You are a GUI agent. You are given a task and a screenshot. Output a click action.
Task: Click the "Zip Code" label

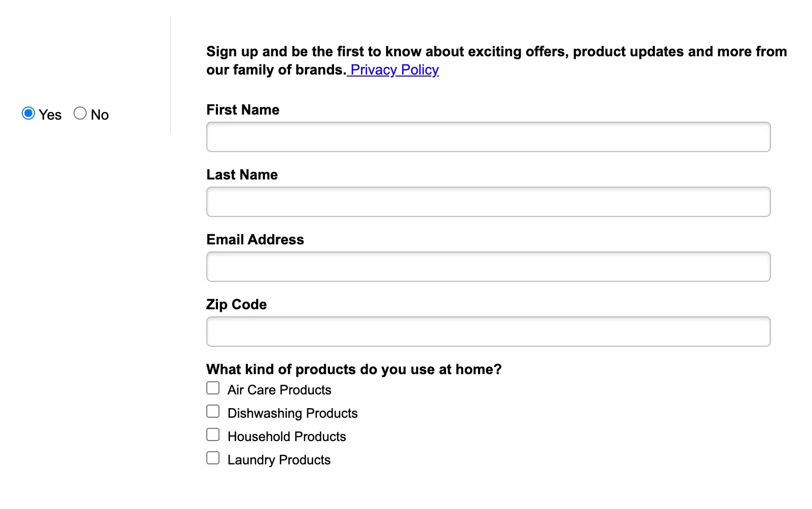point(236,304)
